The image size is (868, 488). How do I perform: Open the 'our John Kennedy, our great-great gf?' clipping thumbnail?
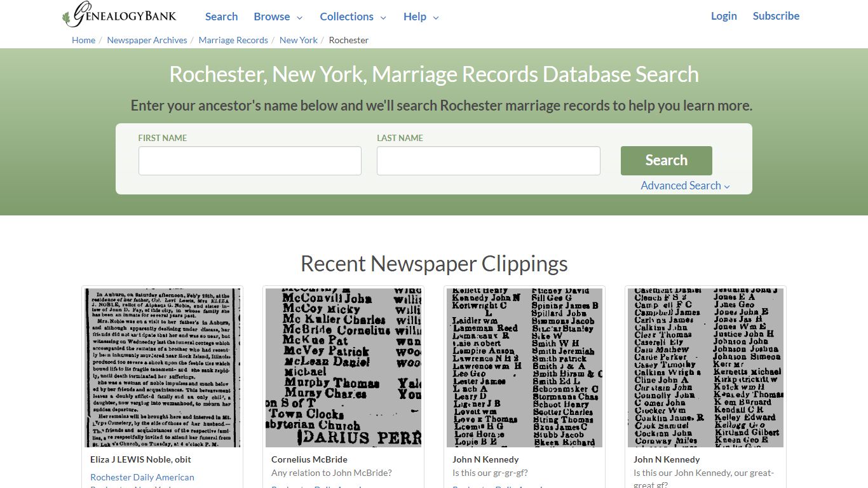click(705, 368)
